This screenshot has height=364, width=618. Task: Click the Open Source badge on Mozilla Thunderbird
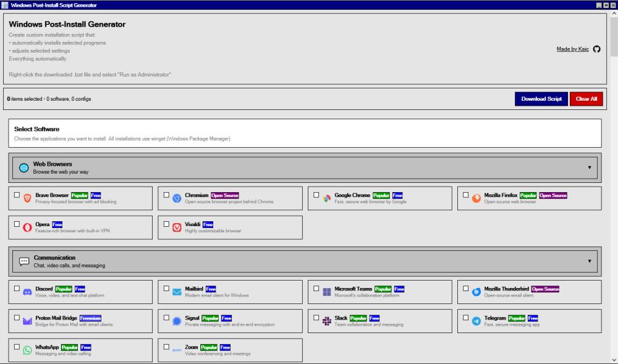click(x=545, y=289)
